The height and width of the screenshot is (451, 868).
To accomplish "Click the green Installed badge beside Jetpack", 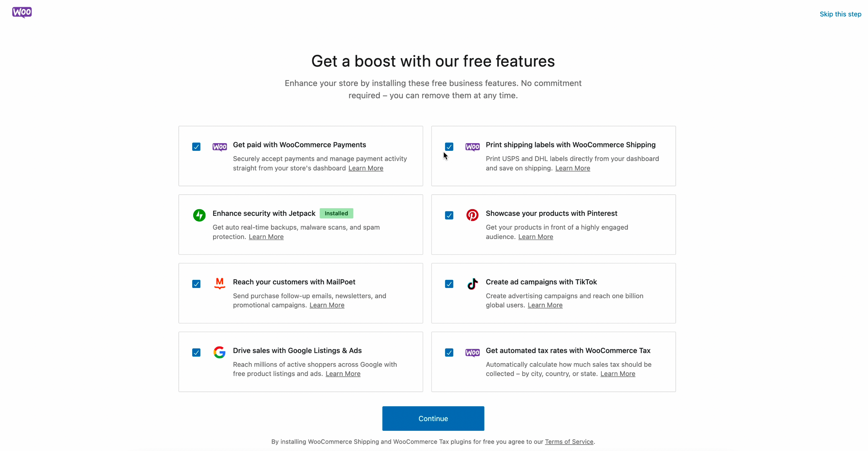I will 336,213.
